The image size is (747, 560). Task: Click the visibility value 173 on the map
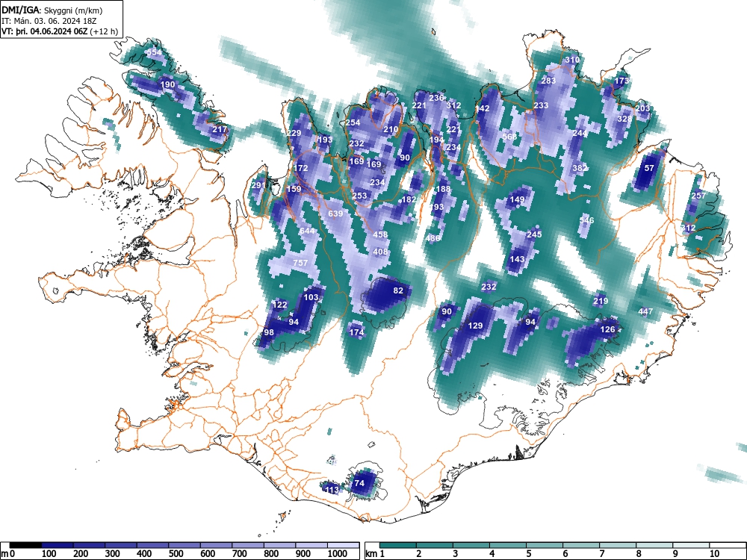coord(622,81)
